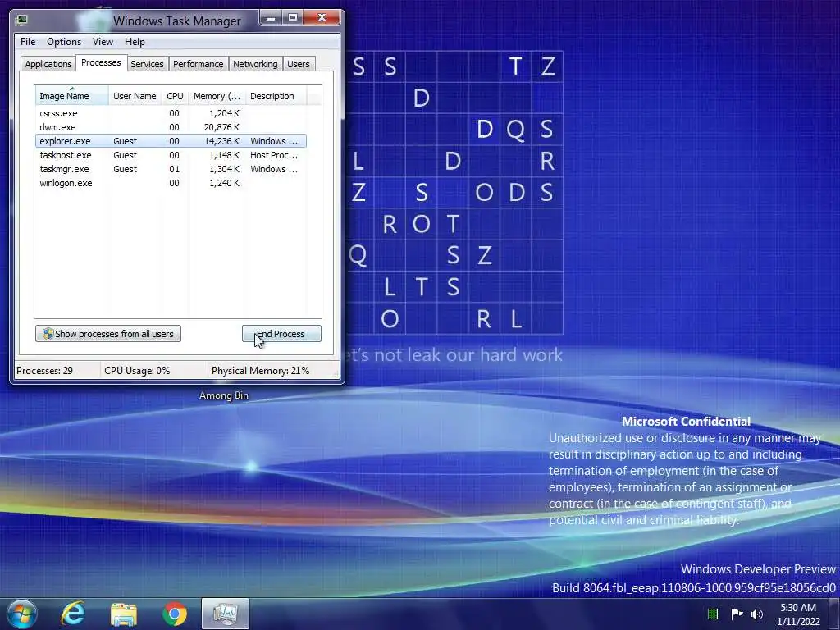
Task: Sort by Image Name column header
Action: click(x=72, y=96)
